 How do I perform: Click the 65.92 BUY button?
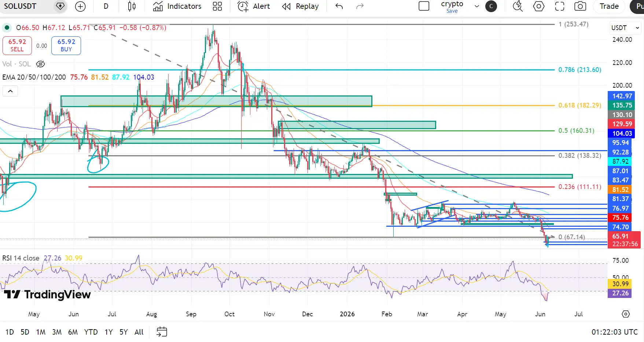[66, 46]
